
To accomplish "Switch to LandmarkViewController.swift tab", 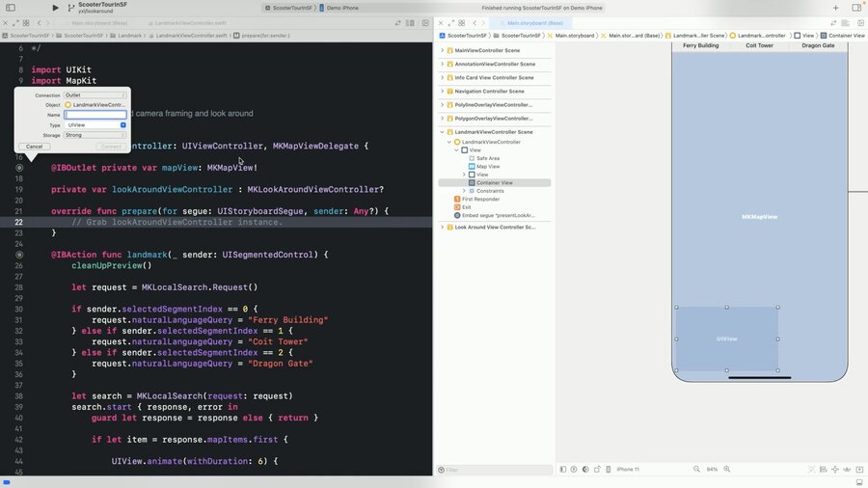I will point(186,23).
